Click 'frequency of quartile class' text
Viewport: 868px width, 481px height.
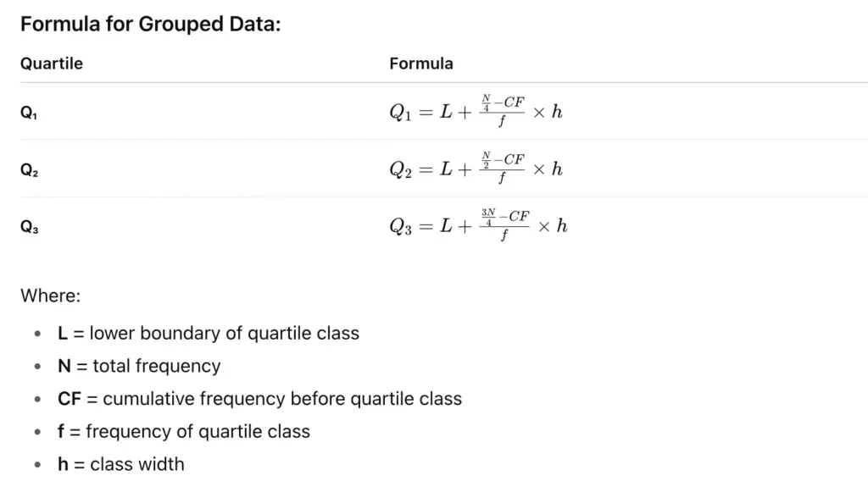click(198, 431)
